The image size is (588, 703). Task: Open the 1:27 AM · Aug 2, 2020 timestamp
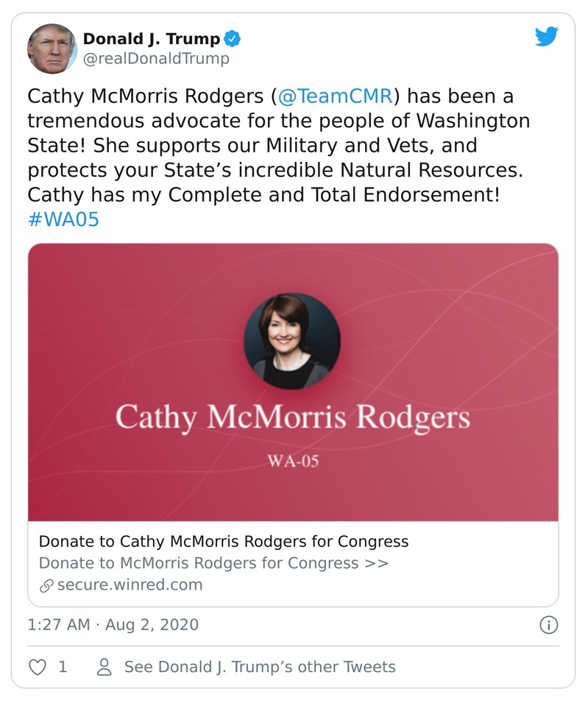coord(113,625)
